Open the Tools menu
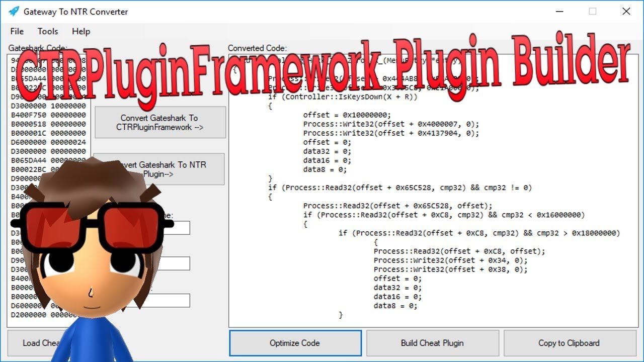The image size is (644, 362). pos(48,31)
